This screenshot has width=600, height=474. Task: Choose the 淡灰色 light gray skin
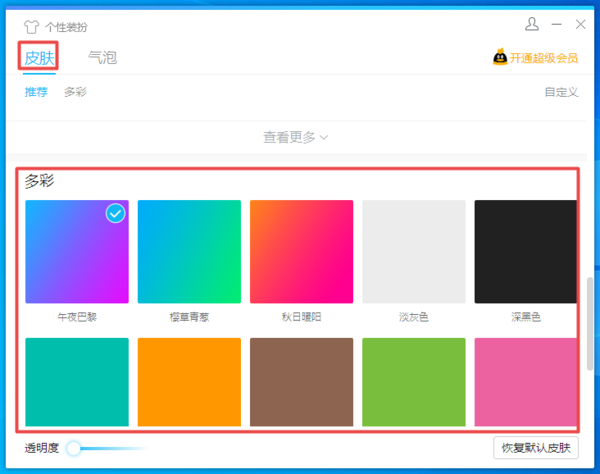pyautogui.click(x=413, y=251)
